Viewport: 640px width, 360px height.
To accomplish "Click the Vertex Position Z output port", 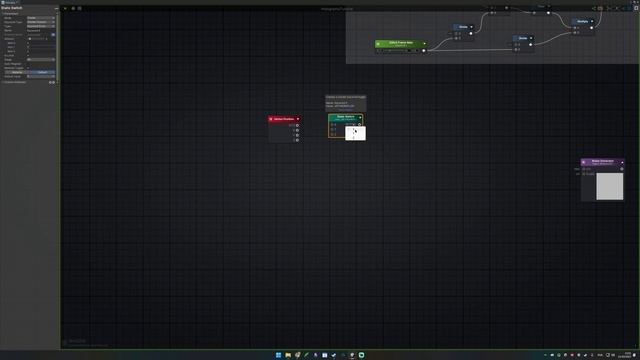I will click(x=297, y=140).
